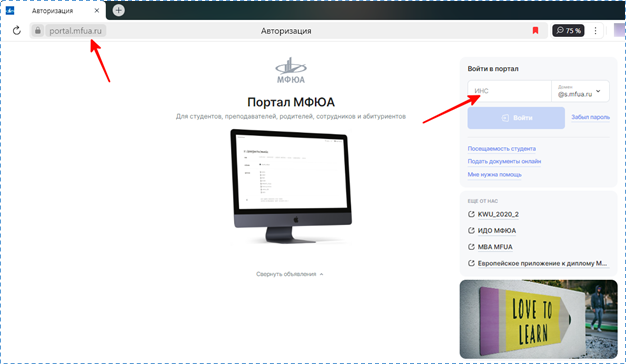This screenshot has height=364, width=626.
Task: Open the browser three-dot menu
Action: tap(595, 30)
